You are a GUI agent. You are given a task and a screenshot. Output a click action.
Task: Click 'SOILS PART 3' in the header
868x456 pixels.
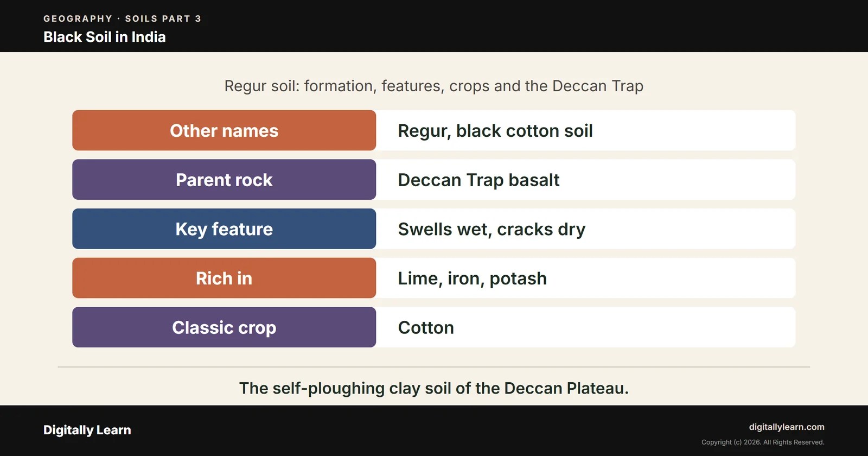coord(163,18)
